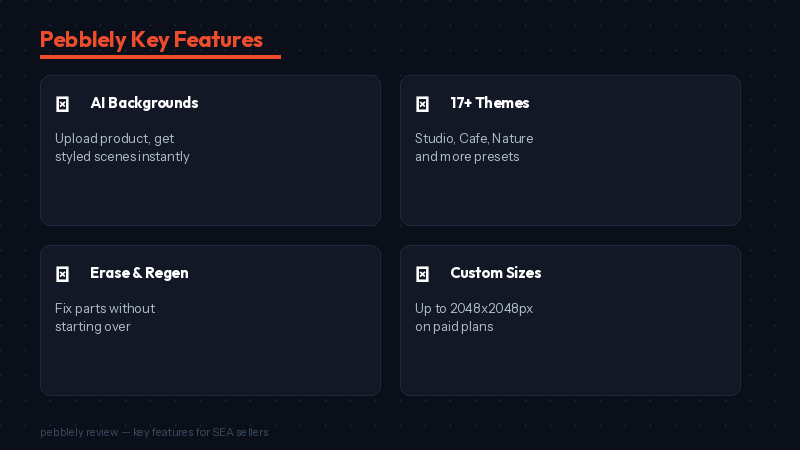Select the "starting over" text line
Screen dimensions: 800x450
point(93,327)
